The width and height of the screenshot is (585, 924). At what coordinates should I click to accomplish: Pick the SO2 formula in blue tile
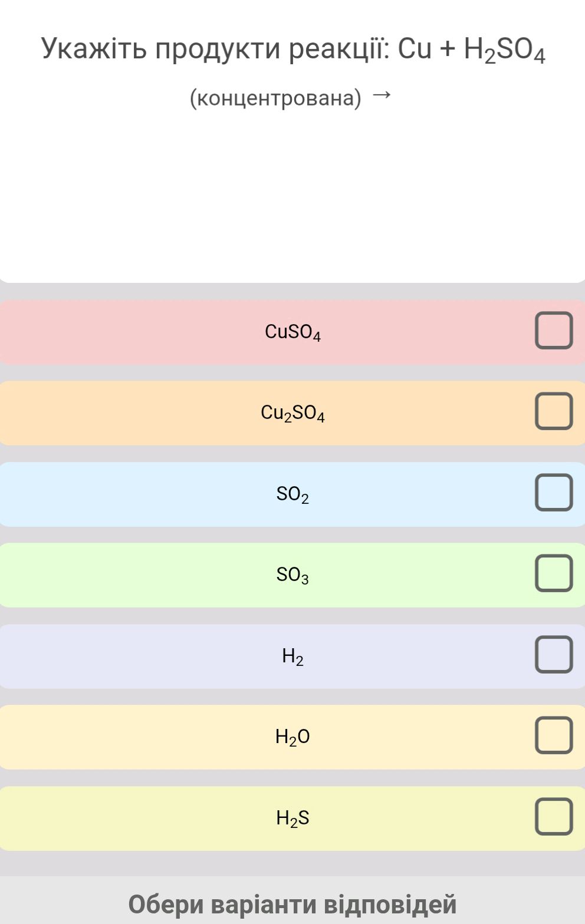point(292,494)
